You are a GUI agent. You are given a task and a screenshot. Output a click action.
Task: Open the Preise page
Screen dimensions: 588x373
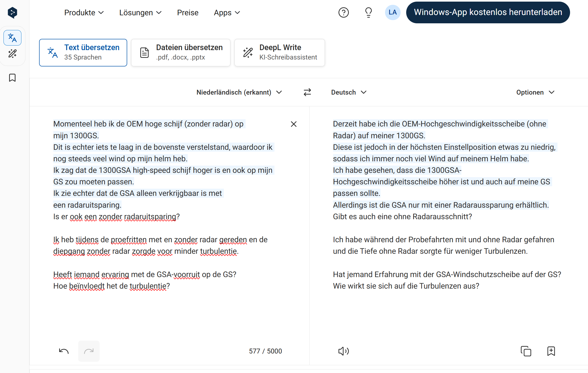[188, 13]
